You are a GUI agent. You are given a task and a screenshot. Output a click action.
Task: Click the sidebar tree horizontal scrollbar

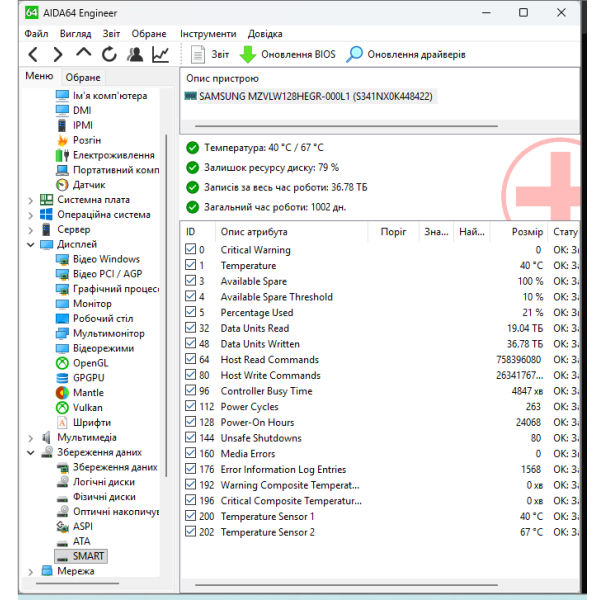(x=77, y=584)
